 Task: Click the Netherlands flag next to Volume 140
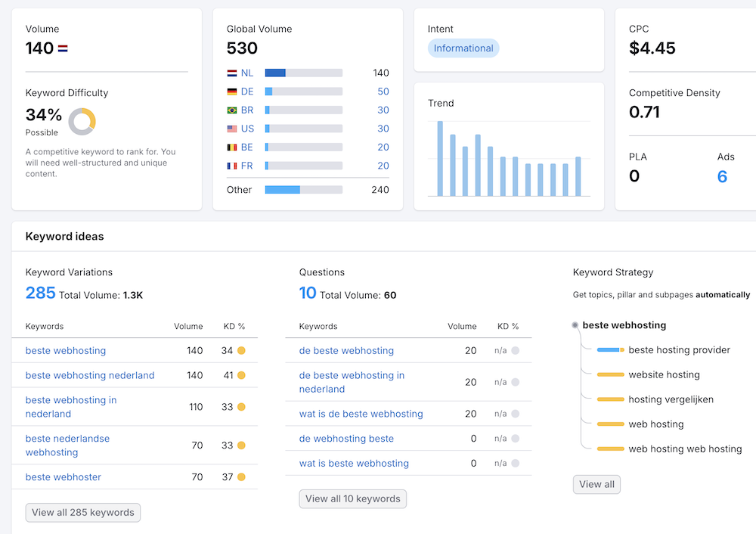[63, 48]
